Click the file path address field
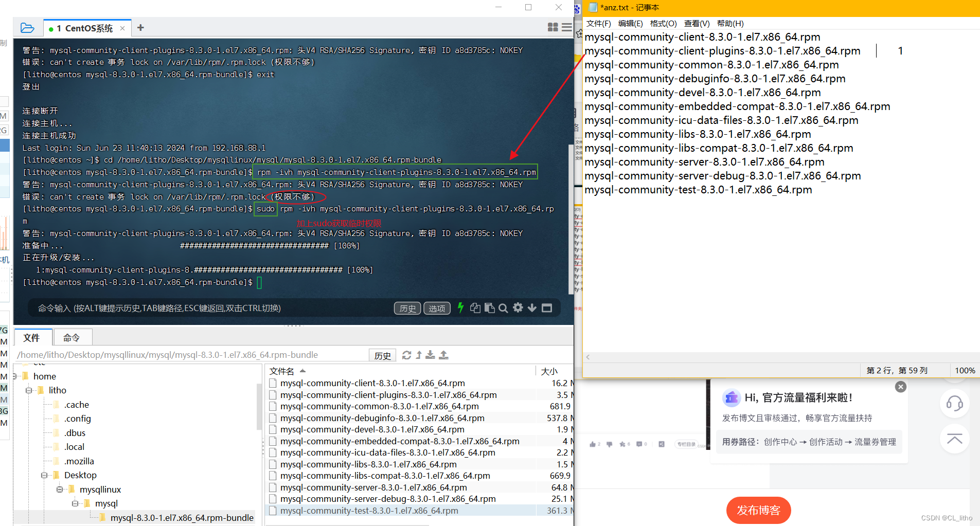This screenshot has width=980, height=526. pos(191,355)
